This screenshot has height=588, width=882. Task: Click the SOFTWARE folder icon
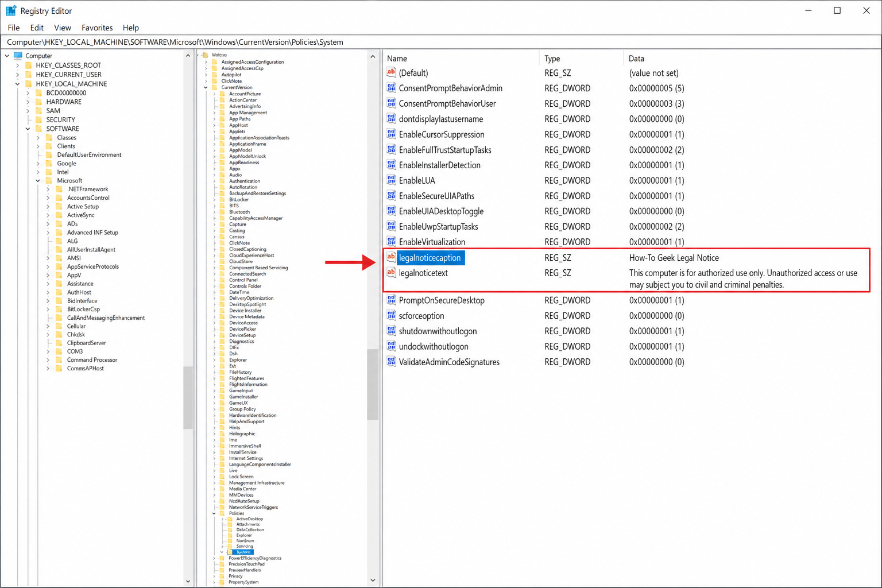pos(39,129)
